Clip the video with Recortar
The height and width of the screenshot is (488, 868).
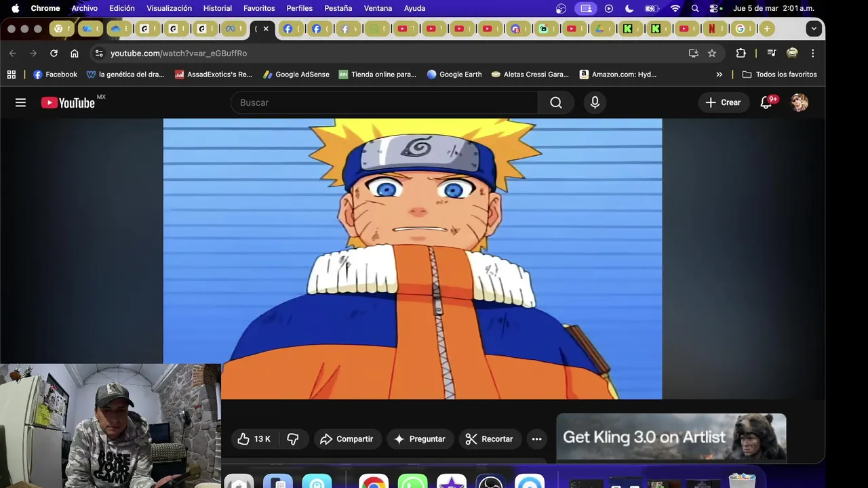pyautogui.click(x=489, y=439)
